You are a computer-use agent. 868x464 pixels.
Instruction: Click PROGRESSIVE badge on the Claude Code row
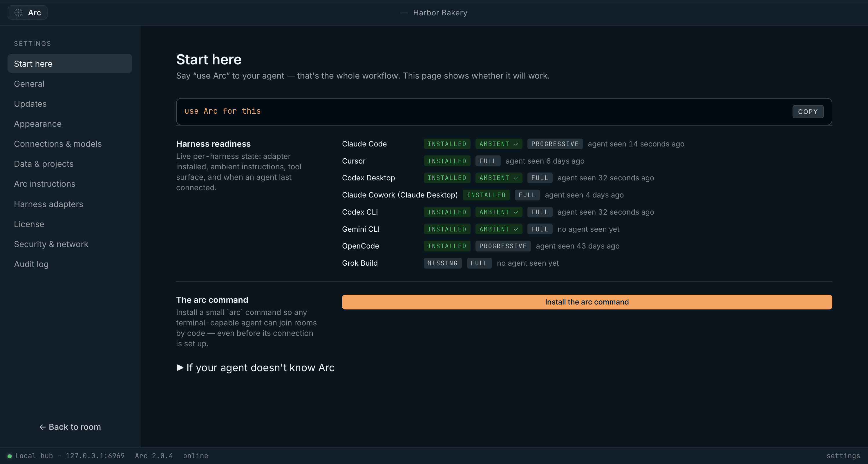pos(555,144)
